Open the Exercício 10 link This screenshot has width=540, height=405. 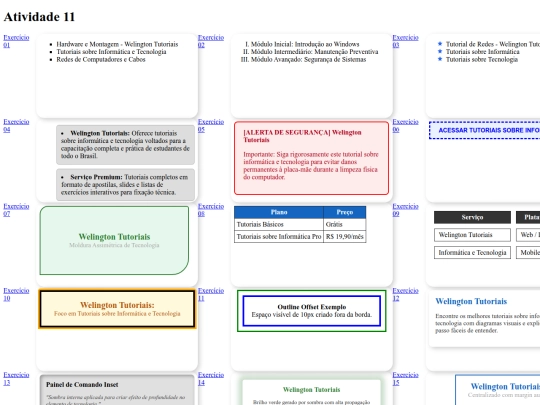pyautogui.click(x=16, y=294)
